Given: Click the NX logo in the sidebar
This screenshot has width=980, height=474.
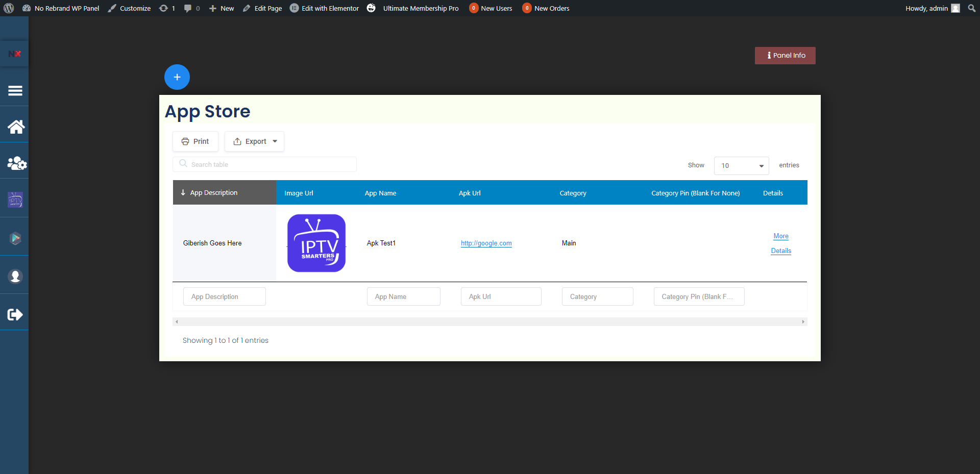Looking at the screenshot, I should pyautogui.click(x=14, y=54).
